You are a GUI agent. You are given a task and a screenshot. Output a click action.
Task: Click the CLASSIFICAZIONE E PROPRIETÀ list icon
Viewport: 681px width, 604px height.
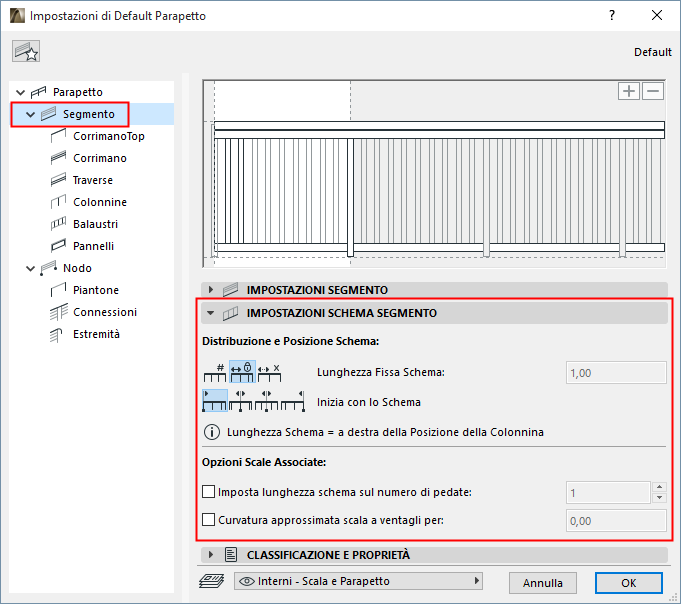[231, 554]
